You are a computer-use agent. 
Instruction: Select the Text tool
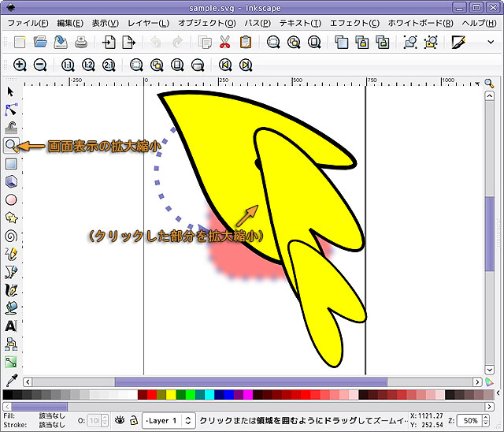(x=11, y=326)
